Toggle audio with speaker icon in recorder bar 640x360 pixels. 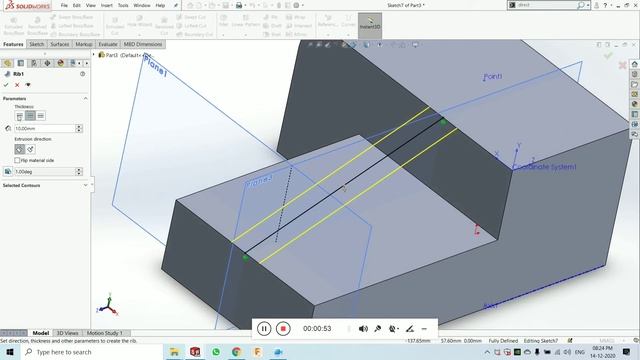[363, 329]
